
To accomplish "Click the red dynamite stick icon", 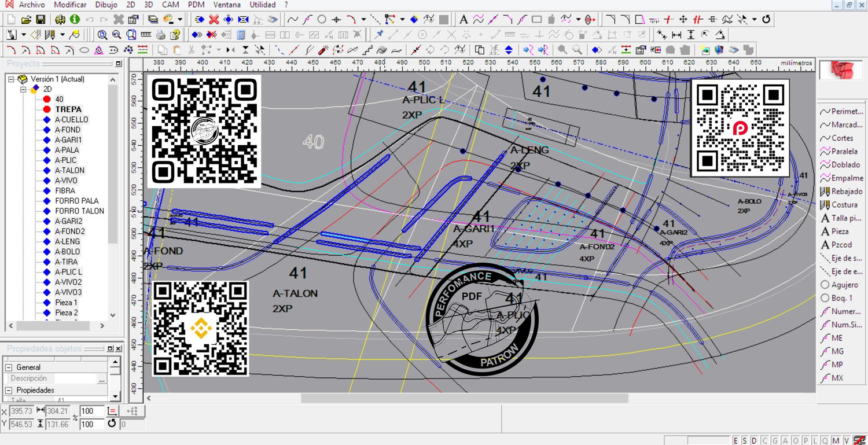I will 324,50.
